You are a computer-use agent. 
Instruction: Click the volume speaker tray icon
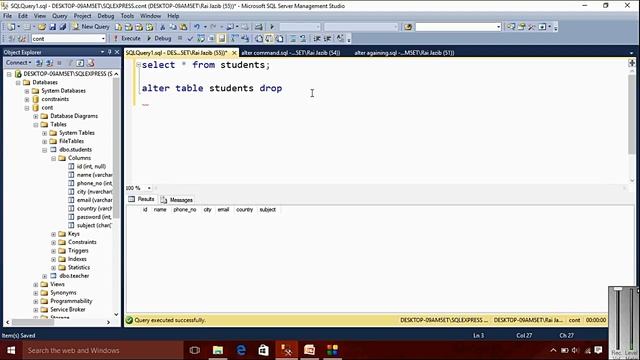pyautogui.click(x=576, y=350)
